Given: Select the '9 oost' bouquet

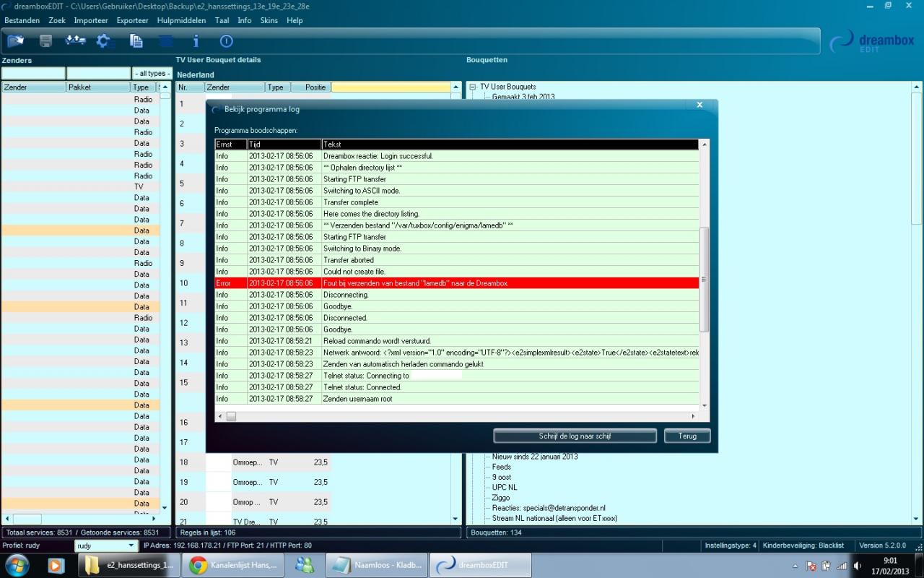Looking at the screenshot, I should (x=502, y=477).
